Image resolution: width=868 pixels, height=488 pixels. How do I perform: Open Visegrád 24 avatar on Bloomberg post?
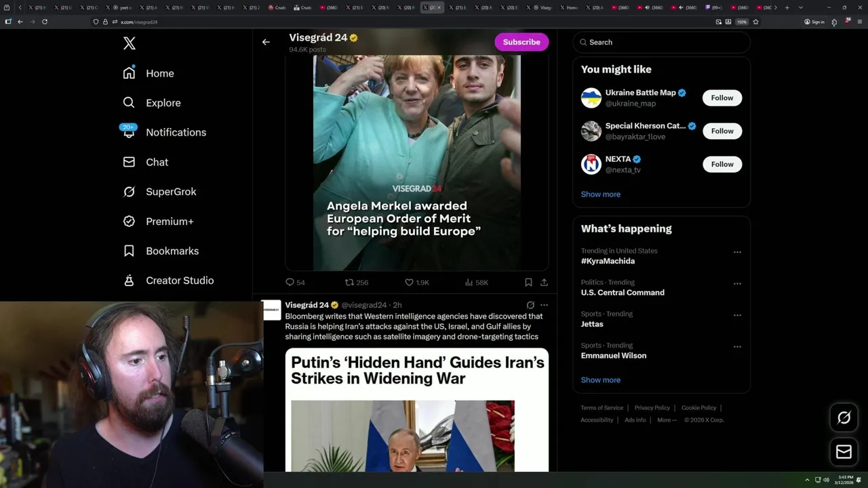click(272, 310)
